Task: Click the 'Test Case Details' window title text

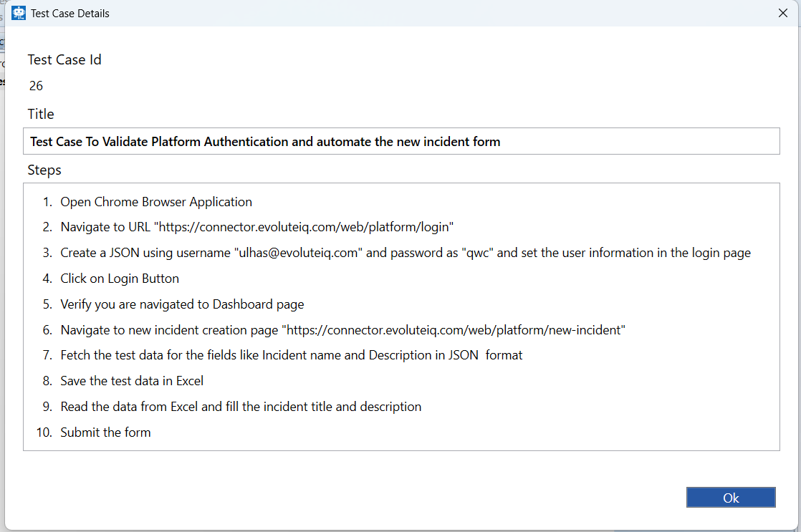Action: (70, 14)
